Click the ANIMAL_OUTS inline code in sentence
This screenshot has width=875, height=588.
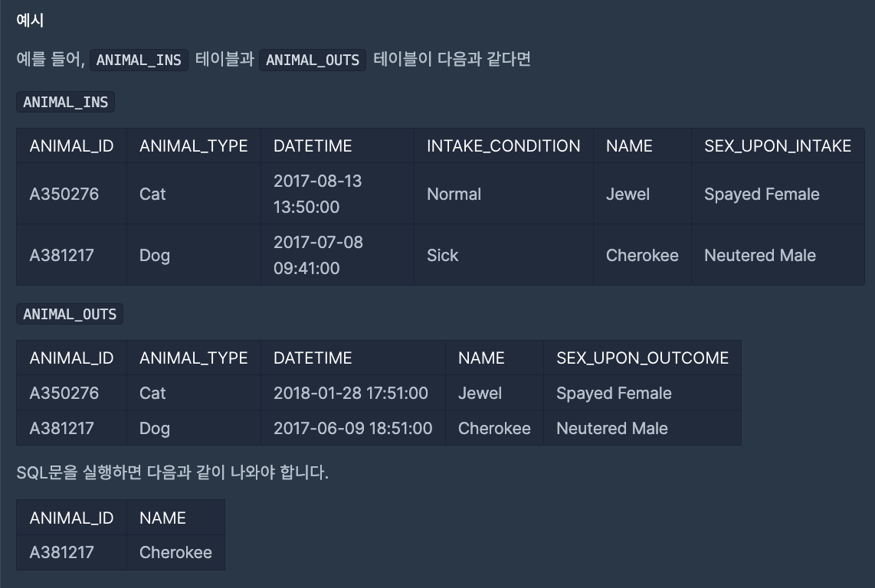313,60
